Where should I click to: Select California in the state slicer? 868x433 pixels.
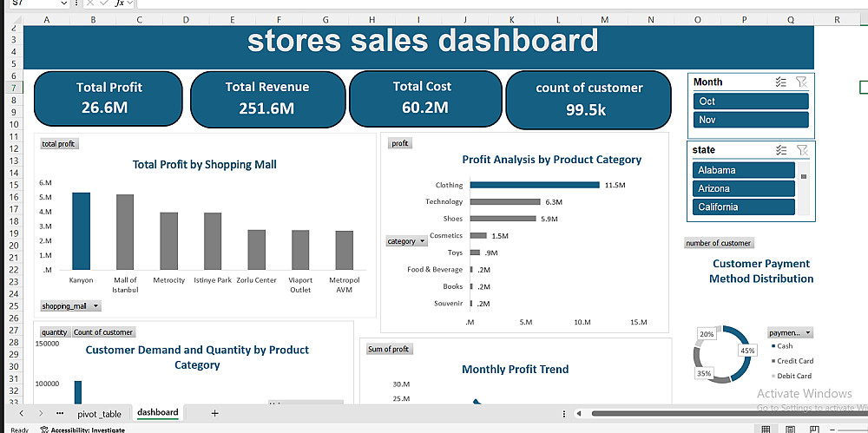coord(744,207)
